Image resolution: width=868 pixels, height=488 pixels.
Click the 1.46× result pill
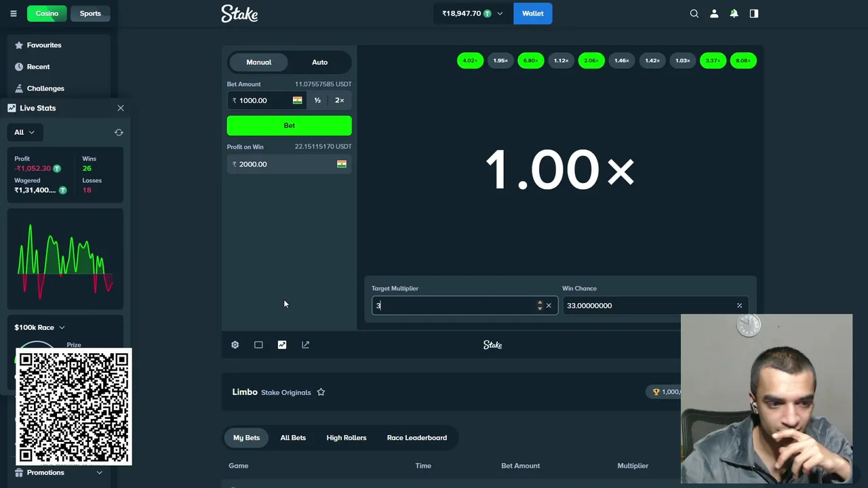click(622, 61)
